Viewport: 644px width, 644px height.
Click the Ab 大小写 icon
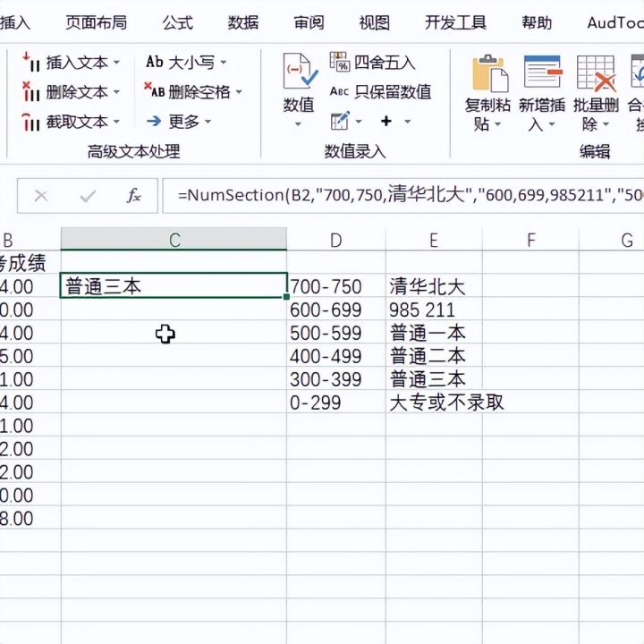click(155, 62)
